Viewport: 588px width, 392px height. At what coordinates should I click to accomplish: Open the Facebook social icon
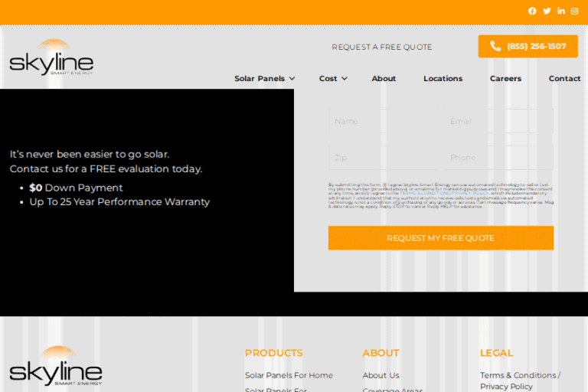click(x=532, y=11)
